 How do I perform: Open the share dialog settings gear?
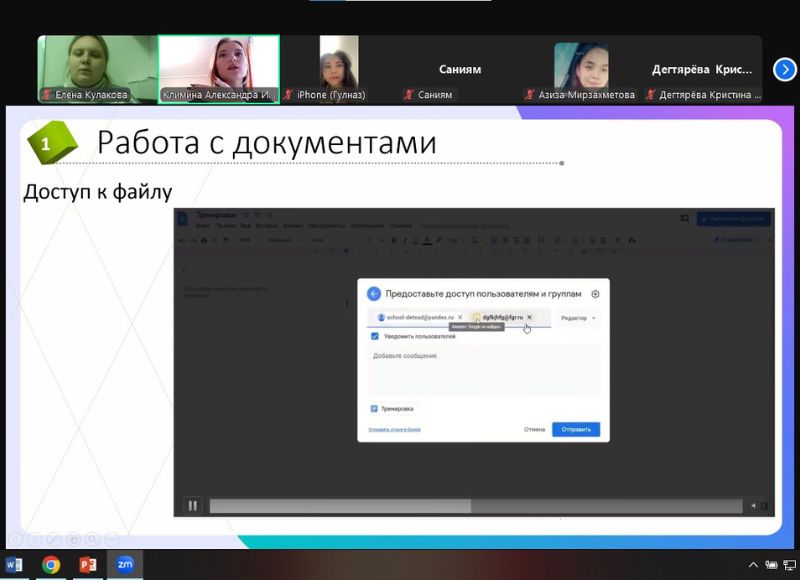click(596, 294)
